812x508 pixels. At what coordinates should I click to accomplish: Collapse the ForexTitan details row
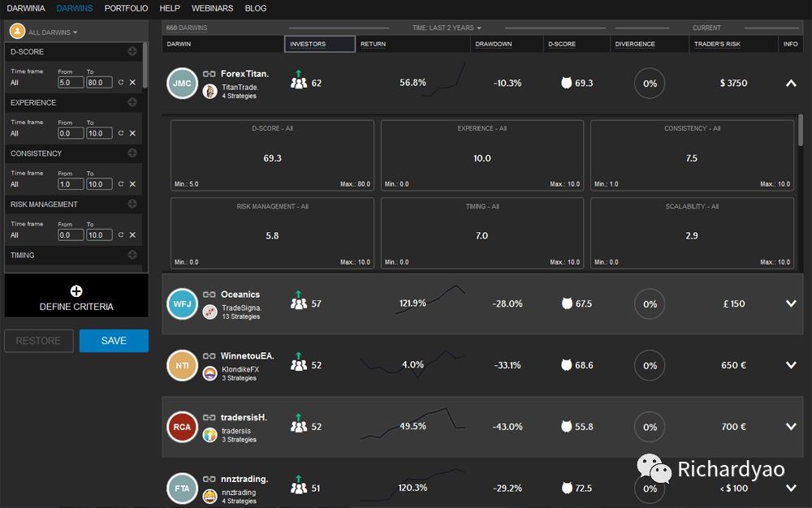[x=791, y=84]
